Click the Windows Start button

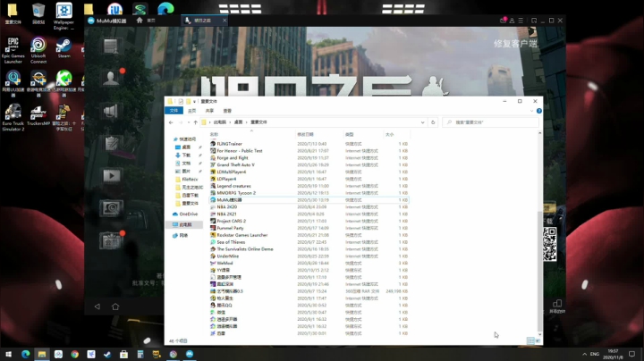pyautogui.click(x=9, y=354)
